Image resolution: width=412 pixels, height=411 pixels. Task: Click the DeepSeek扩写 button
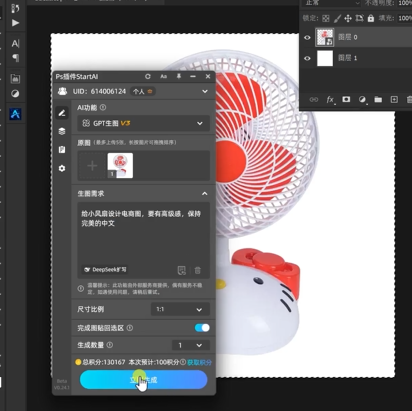(x=105, y=269)
